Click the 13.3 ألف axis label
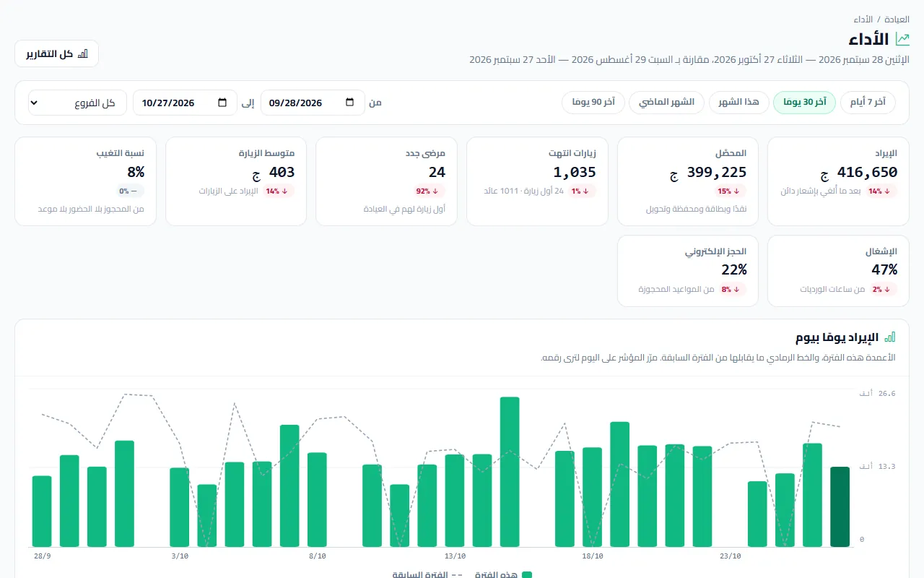924x578 pixels. pyautogui.click(x=877, y=467)
